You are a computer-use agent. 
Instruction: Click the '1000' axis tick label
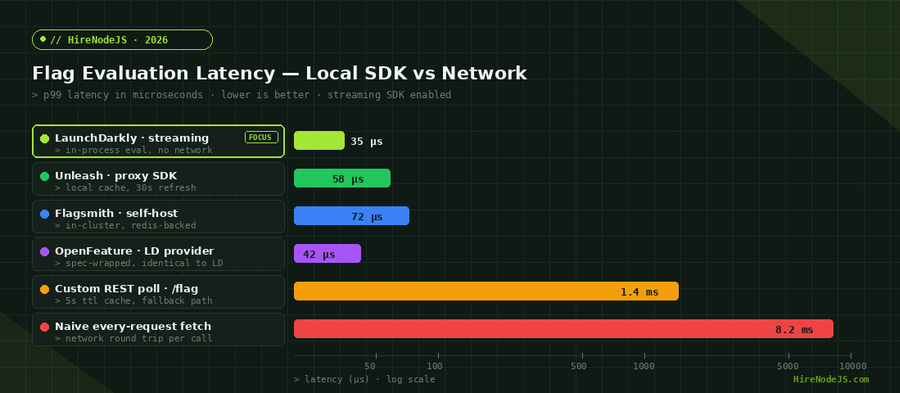tap(644, 366)
